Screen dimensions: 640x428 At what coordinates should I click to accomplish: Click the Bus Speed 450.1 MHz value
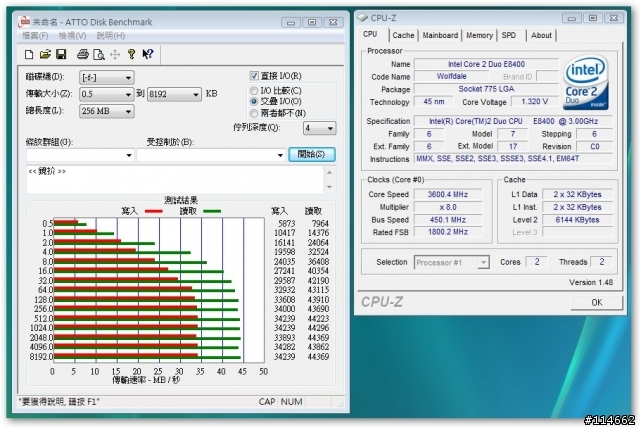click(x=448, y=220)
